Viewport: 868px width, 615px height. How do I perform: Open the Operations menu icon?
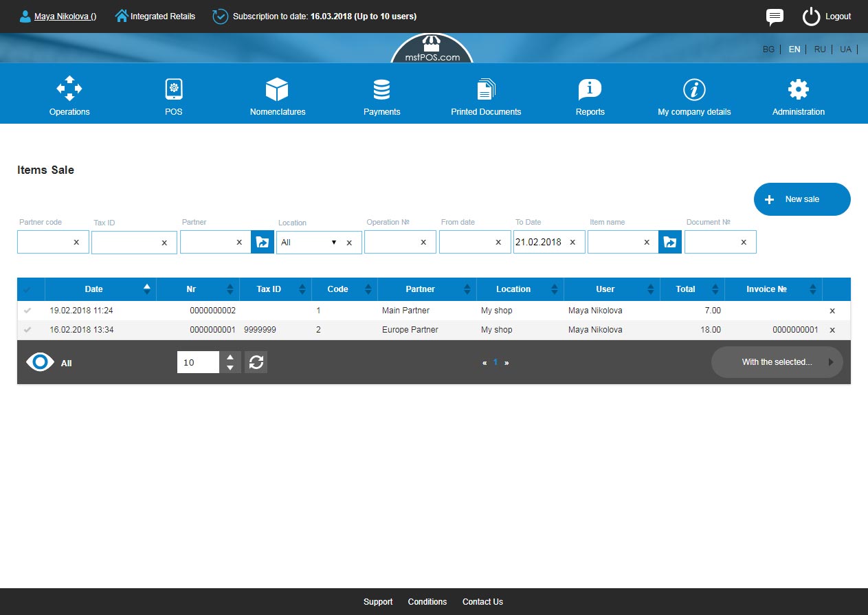[x=69, y=89]
